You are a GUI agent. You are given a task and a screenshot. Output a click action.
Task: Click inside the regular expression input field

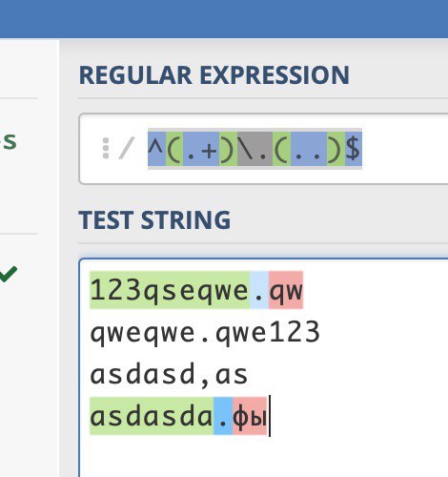263,149
